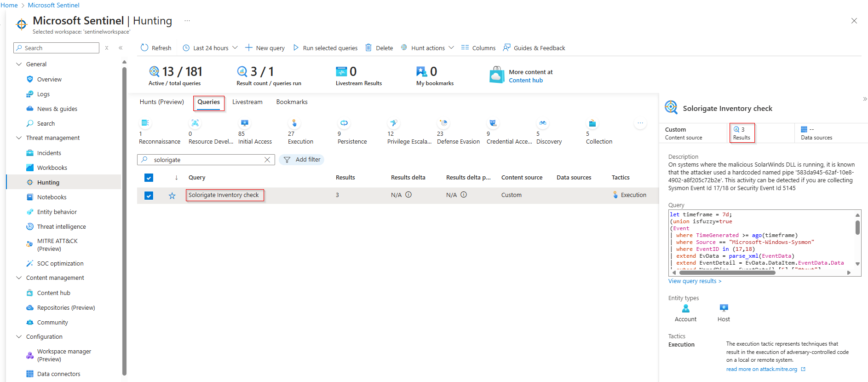The image size is (868, 382).
Task: Open the Hunt actions dropdown
Action: click(x=427, y=48)
